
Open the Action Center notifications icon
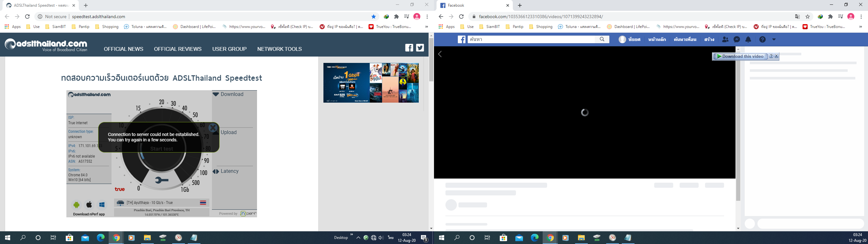pos(424,238)
